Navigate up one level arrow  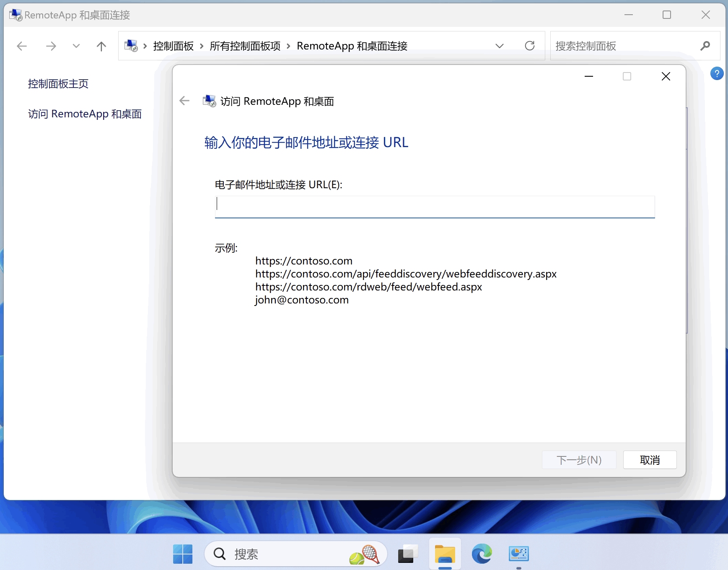pos(101,46)
